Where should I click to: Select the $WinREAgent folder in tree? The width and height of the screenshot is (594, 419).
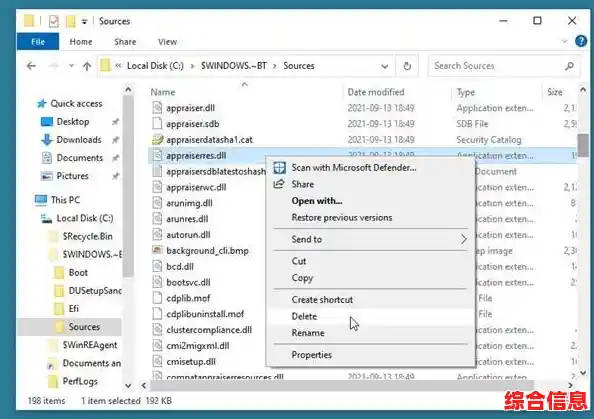coord(90,345)
